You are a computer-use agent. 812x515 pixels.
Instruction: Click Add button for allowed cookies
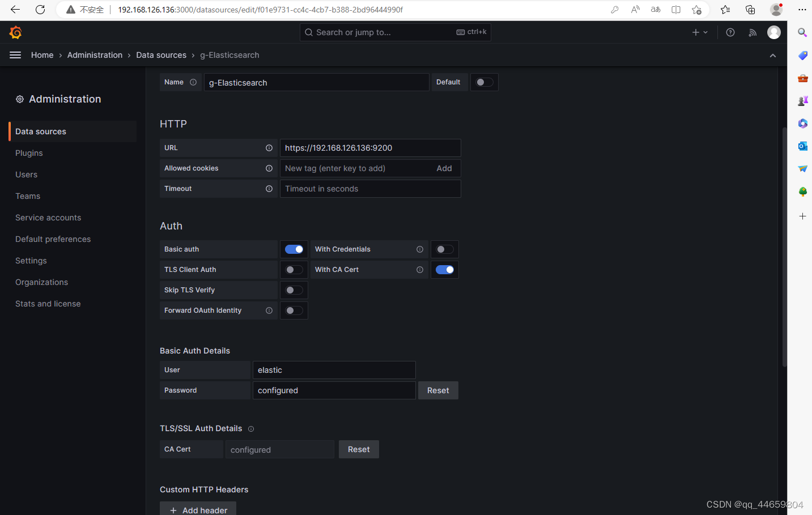tap(444, 168)
